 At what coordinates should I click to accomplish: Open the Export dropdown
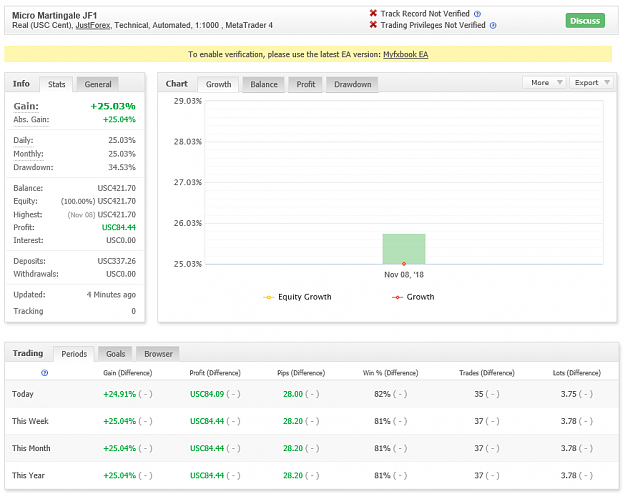pyautogui.click(x=592, y=83)
